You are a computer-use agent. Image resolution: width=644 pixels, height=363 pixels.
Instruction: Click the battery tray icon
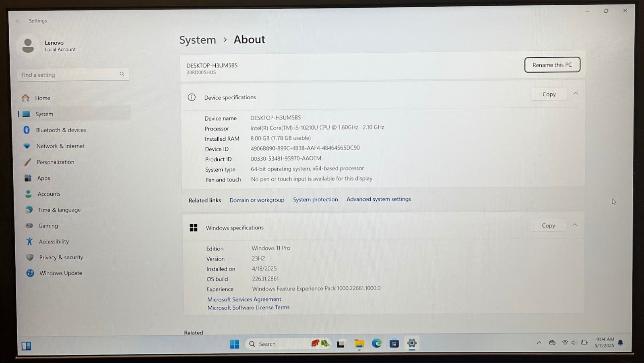(584, 342)
